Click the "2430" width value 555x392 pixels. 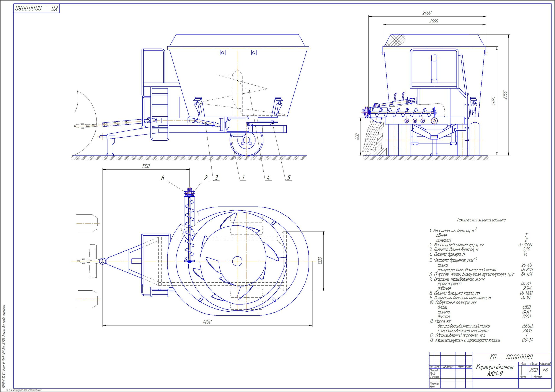pos(526,312)
